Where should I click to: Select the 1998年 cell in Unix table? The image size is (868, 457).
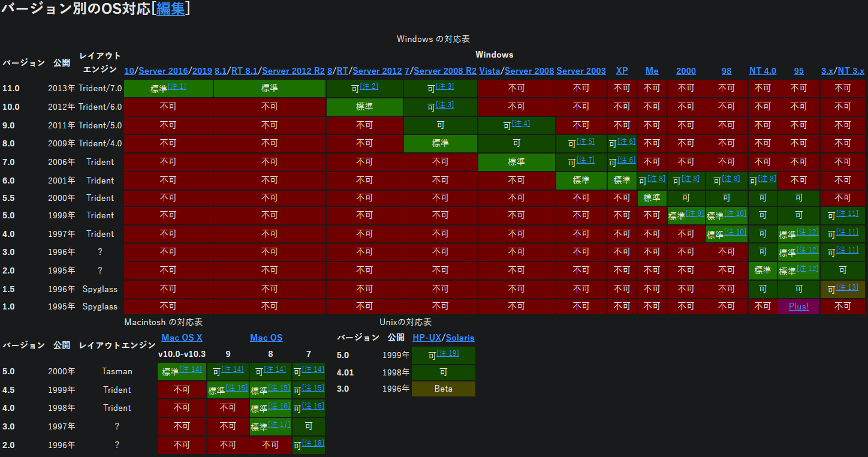click(x=396, y=372)
